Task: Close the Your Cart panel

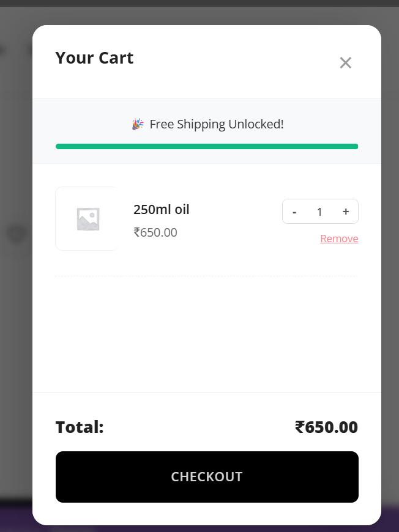Action: 346,62
